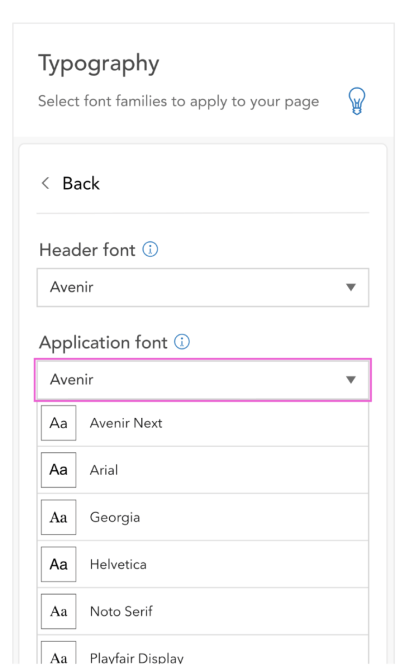Open Header font info icon
This screenshot has height=665, width=400.
click(150, 249)
